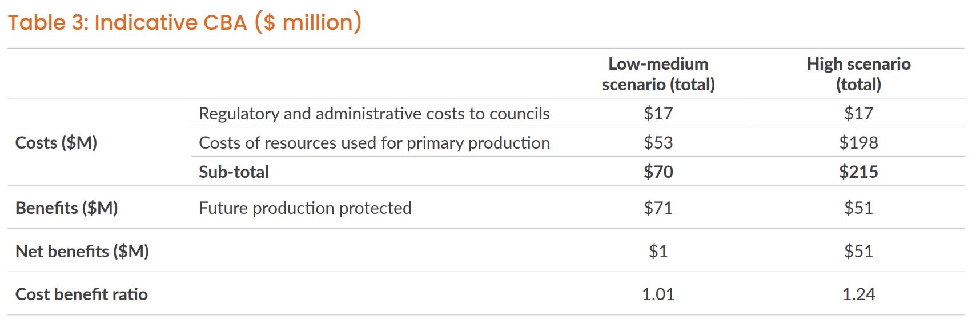Click the $215 sub-total value

[x=858, y=172]
